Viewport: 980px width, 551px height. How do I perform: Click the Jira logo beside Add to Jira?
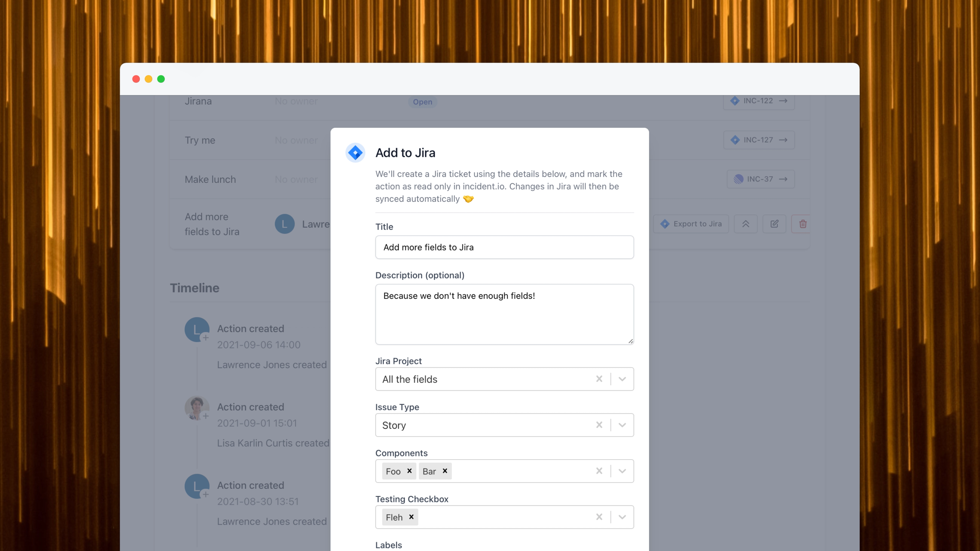tap(355, 153)
